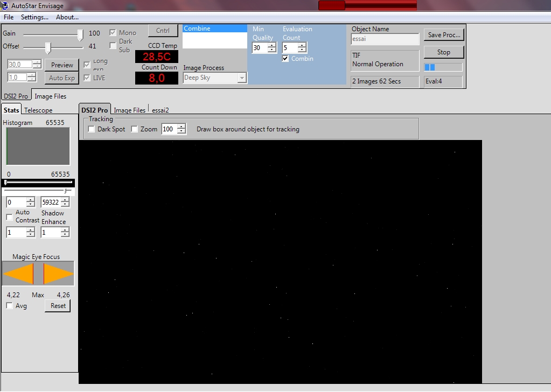Open the essai2 tab
This screenshot has width=551, height=392.
pyautogui.click(x=161, y=110)
